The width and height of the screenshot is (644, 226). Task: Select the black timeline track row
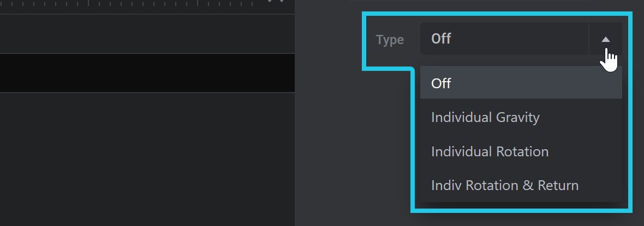(x=147, y=73)
